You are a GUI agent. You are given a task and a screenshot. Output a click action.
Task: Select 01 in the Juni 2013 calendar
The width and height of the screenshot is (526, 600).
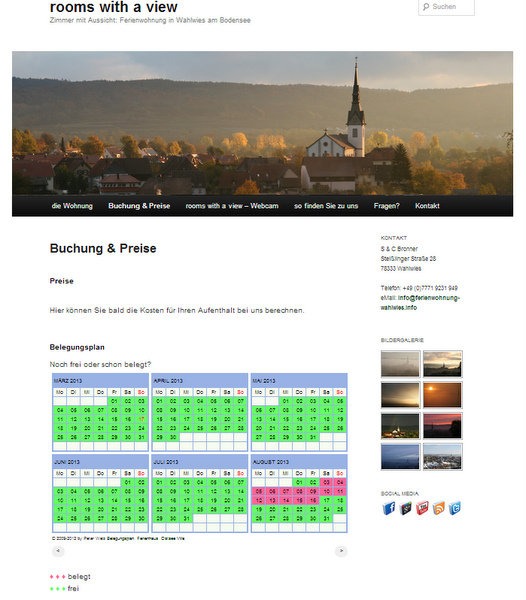(127, 482)
